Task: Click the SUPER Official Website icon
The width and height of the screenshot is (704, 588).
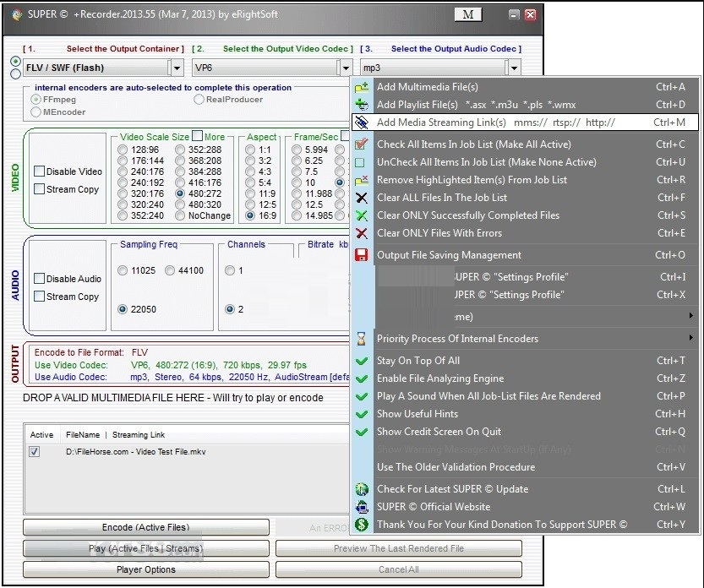Action: [x=362, y=507]
